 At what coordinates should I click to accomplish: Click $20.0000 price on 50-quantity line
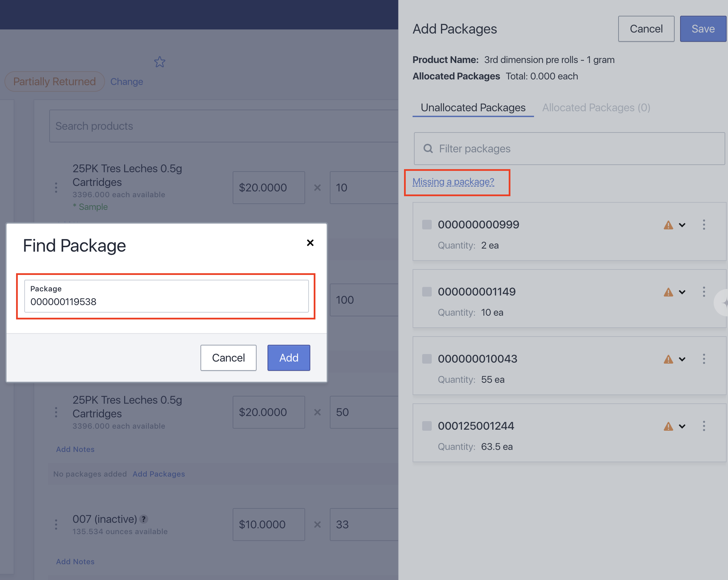coord(269,412)
